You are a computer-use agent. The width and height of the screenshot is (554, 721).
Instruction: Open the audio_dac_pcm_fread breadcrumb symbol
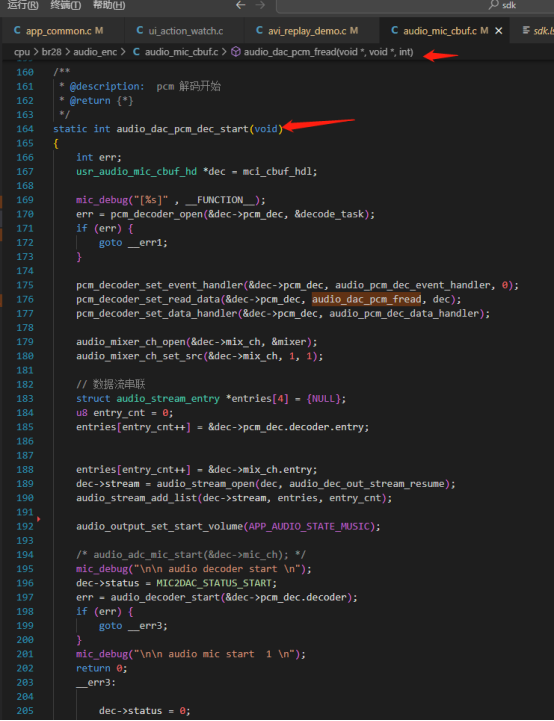pyautogui.click(x=328, y=52)
